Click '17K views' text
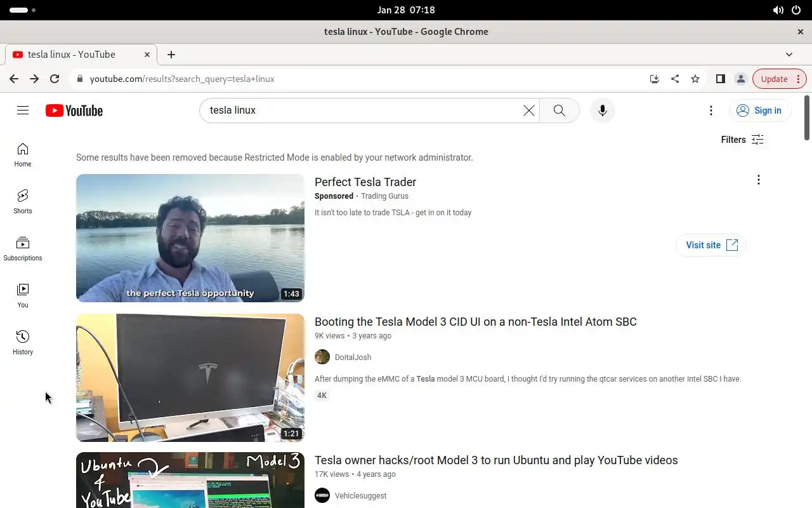This screenshot has width=812, height=508. tap(332, 474)
